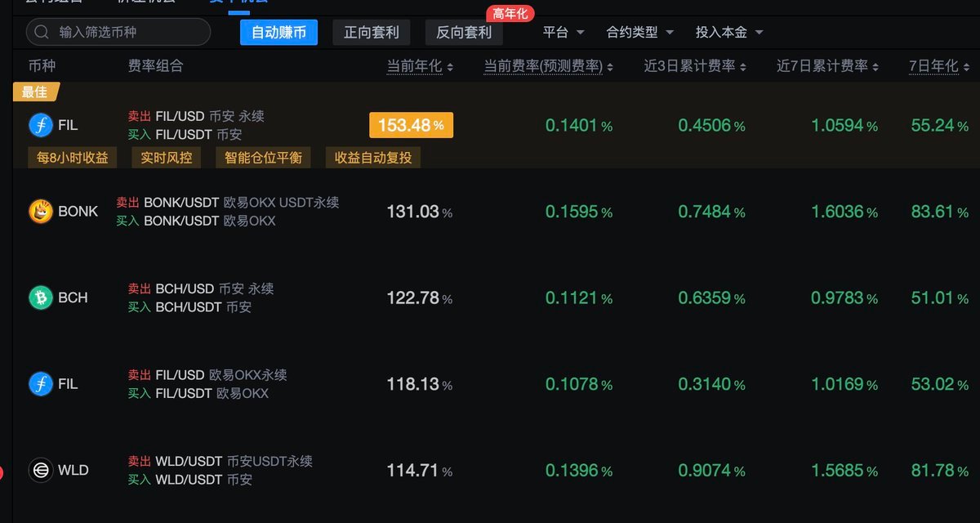Click current rate 0.1396% in WLD row
980x523 pixels.
[579, 471]
